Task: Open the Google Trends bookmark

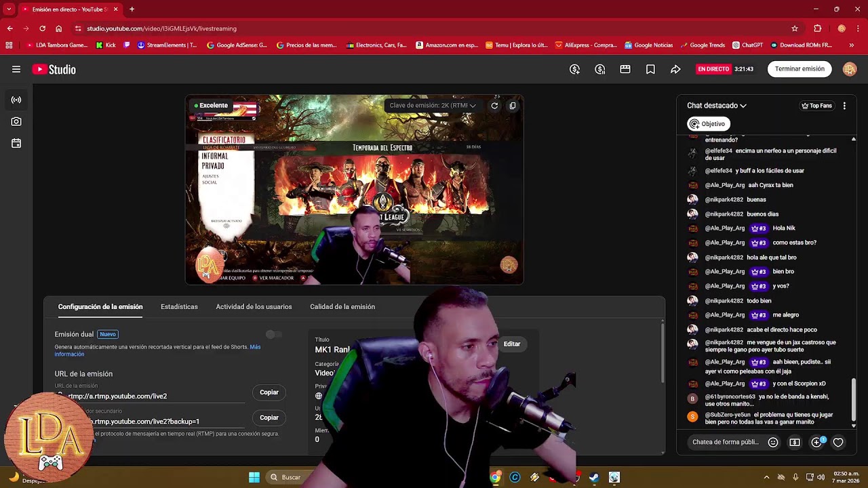Action: [703, 45]
